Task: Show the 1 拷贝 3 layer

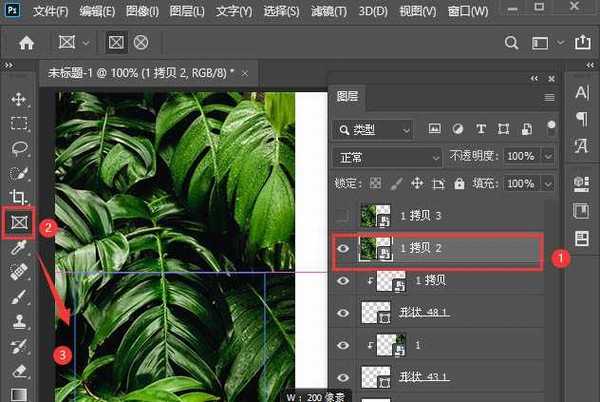Action: (x=343, y=216)
